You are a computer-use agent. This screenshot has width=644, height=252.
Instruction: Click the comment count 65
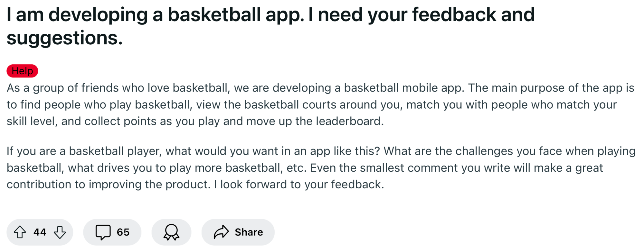123,232
